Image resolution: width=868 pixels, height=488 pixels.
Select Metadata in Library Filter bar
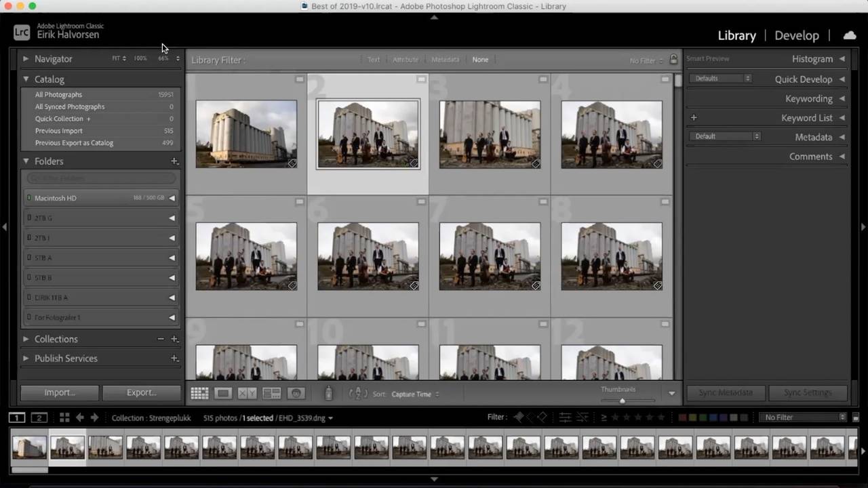[x=446, y=60]
